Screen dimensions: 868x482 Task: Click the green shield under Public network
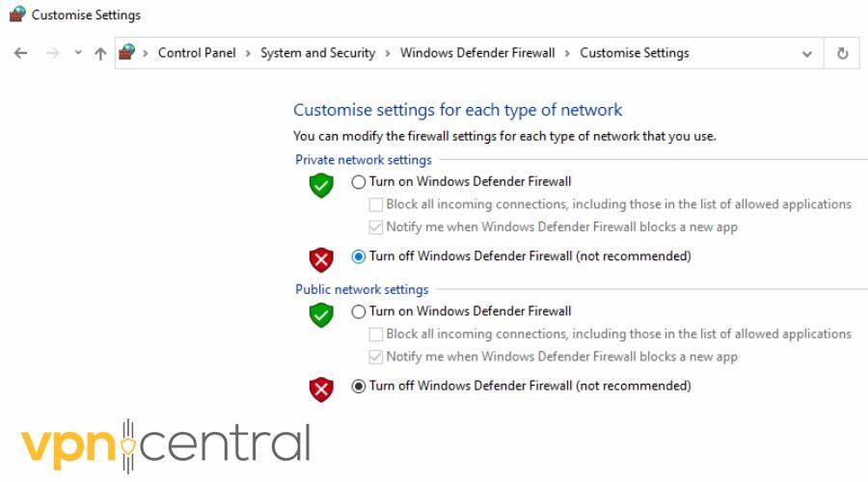(321, 314)
